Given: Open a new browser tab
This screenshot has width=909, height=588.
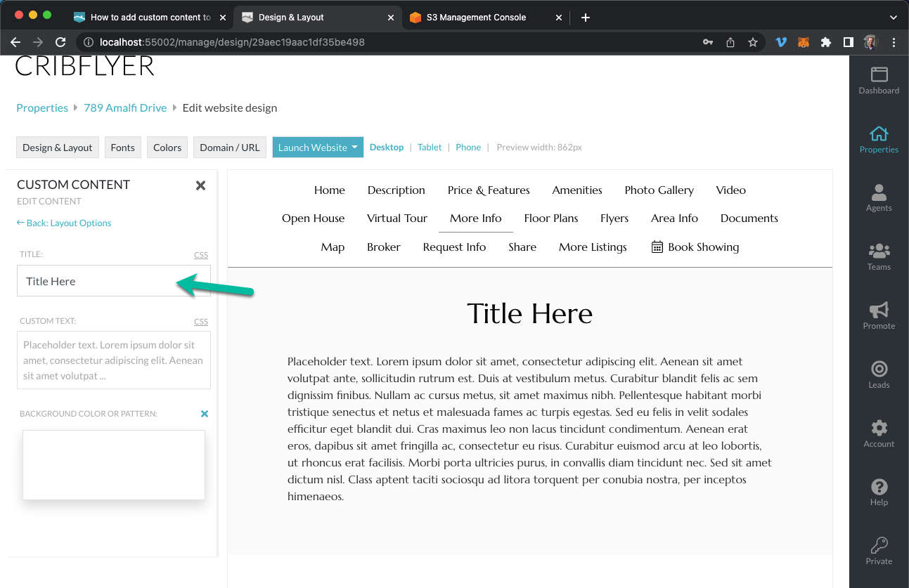Looking at the screenshot, I should tap(586, 18).
